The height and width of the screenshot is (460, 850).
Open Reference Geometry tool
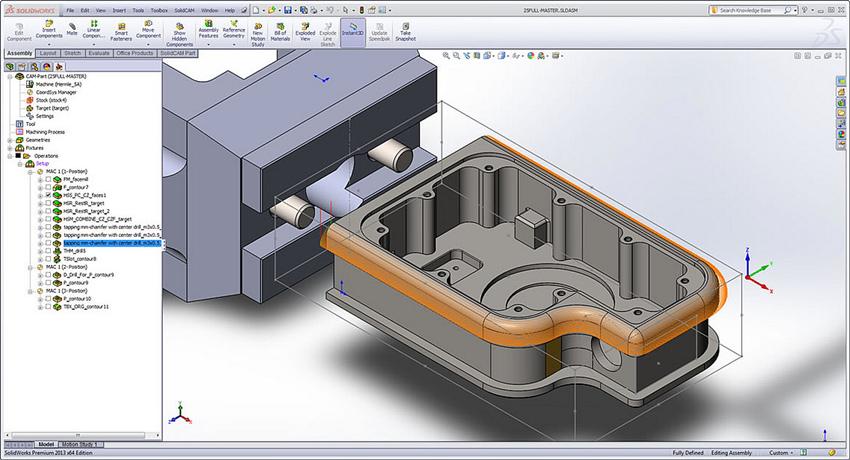point(234,30)
